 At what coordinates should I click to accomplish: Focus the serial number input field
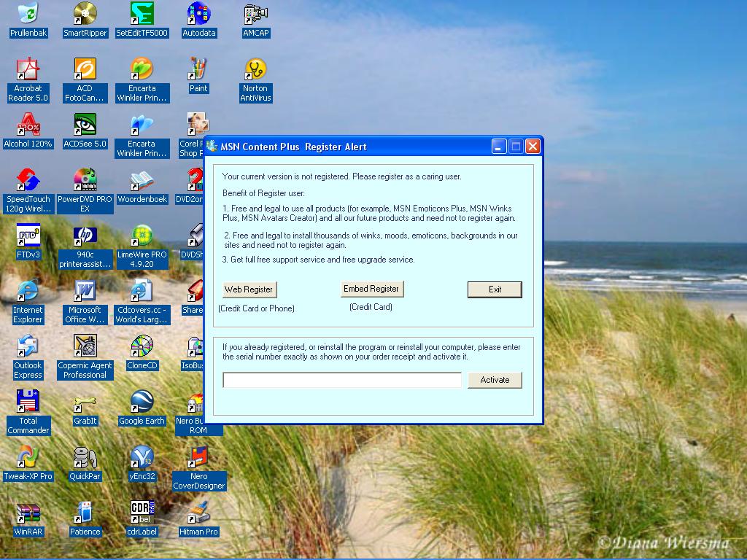[x=342, y=380]
